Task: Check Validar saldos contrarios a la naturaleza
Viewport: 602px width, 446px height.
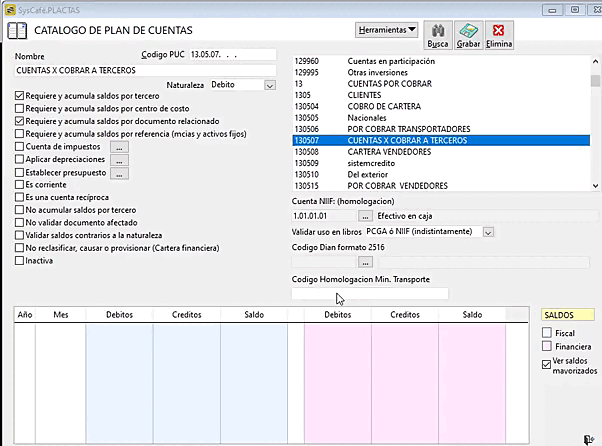Action: point(19,235)
